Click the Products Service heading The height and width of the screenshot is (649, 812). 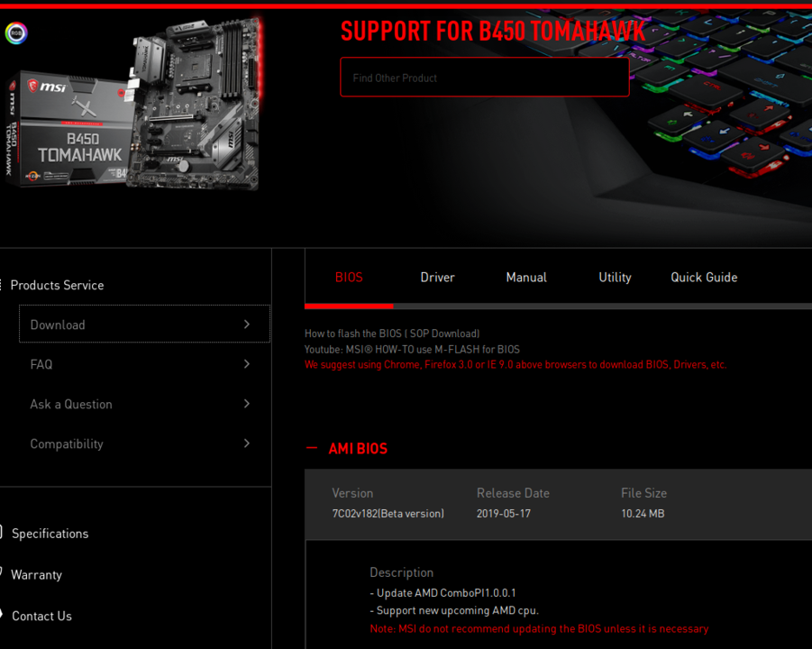(x=57, y=285)
